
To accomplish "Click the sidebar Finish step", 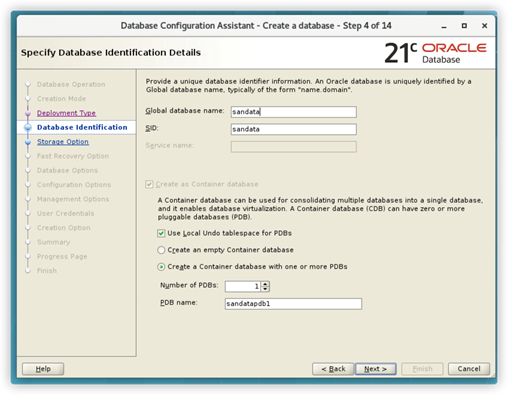I will 47,271.
